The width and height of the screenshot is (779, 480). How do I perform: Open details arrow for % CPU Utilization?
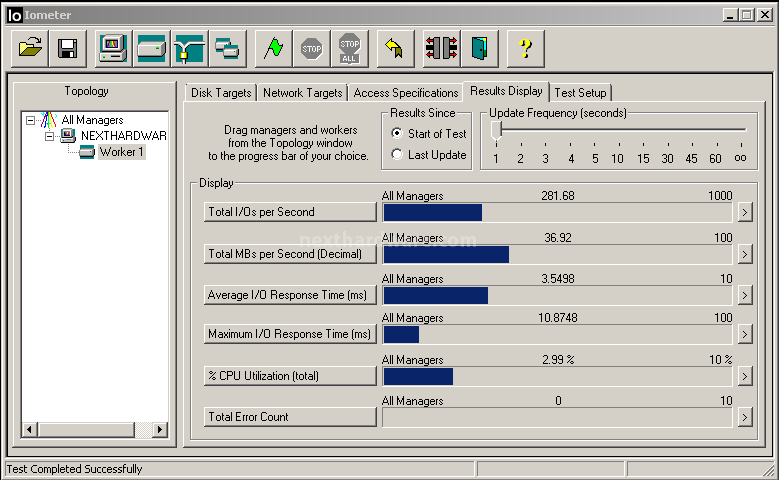pos(744,377)
